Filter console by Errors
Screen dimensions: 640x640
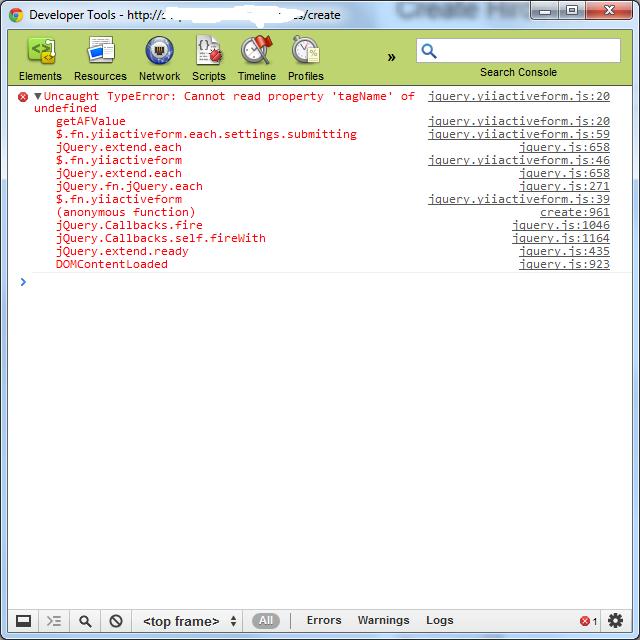(x=323, y=621)
